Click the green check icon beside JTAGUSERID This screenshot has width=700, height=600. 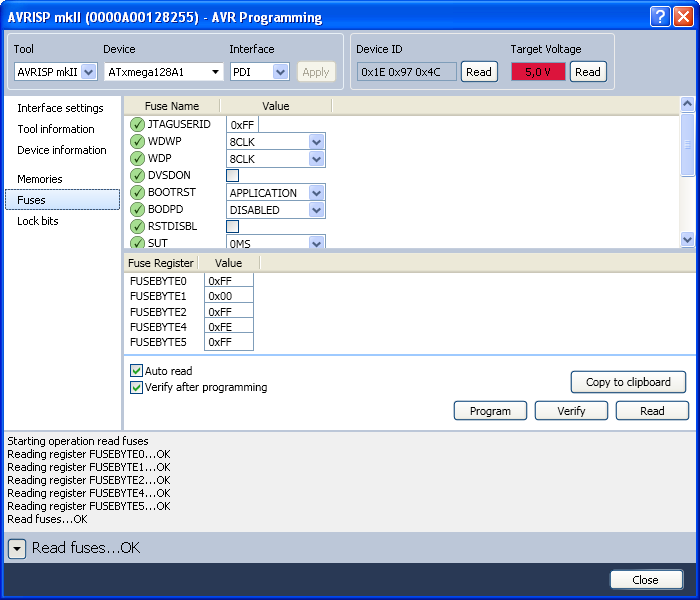pos(137,125)
